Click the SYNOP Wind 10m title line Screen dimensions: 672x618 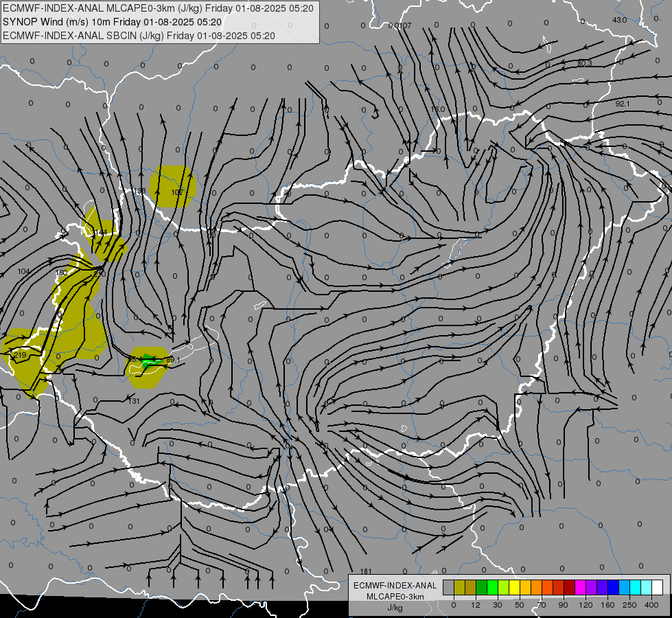click(113, 22)
